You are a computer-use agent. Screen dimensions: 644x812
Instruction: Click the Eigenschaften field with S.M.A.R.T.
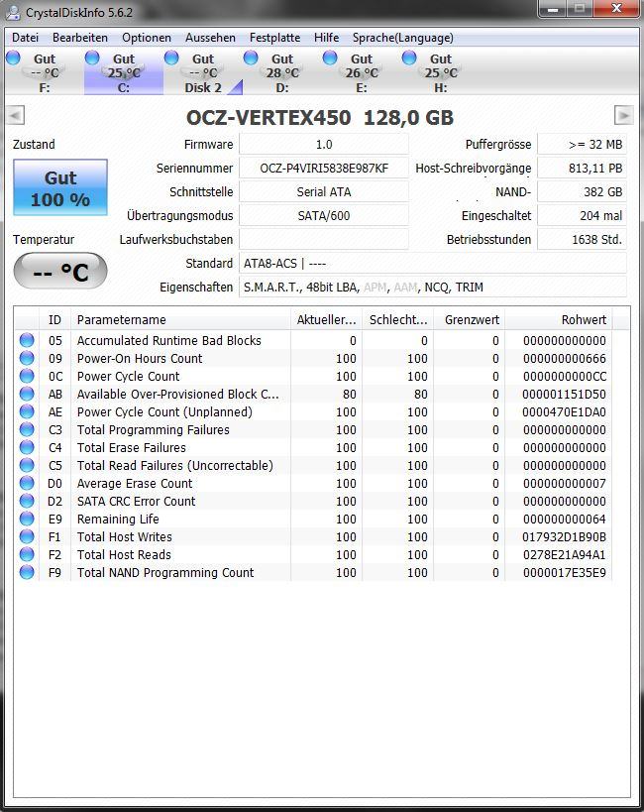tap(433, 288)
